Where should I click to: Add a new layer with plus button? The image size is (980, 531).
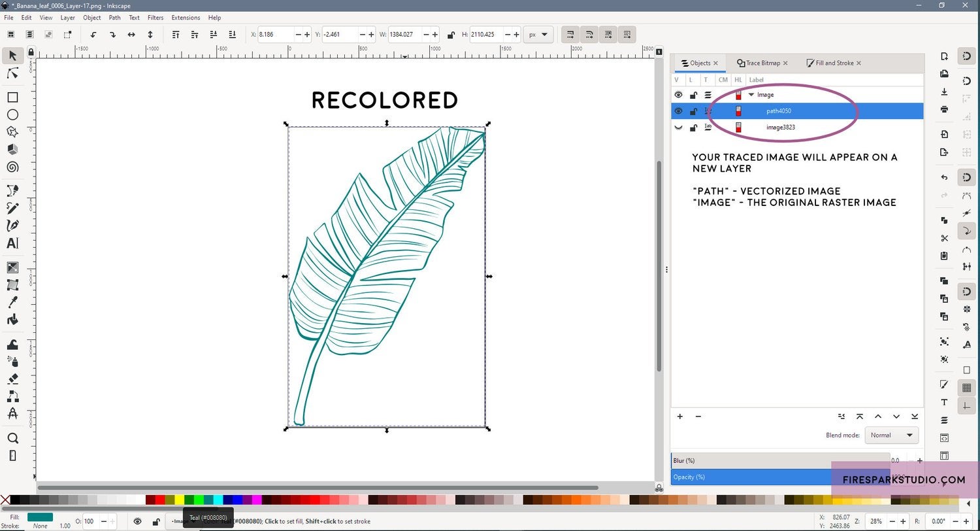point(679,417)
